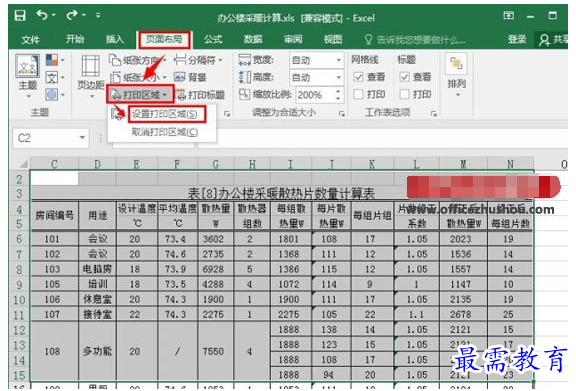Open the Ribbon Display Options icon
576x391 pixels.
point(508,15)
